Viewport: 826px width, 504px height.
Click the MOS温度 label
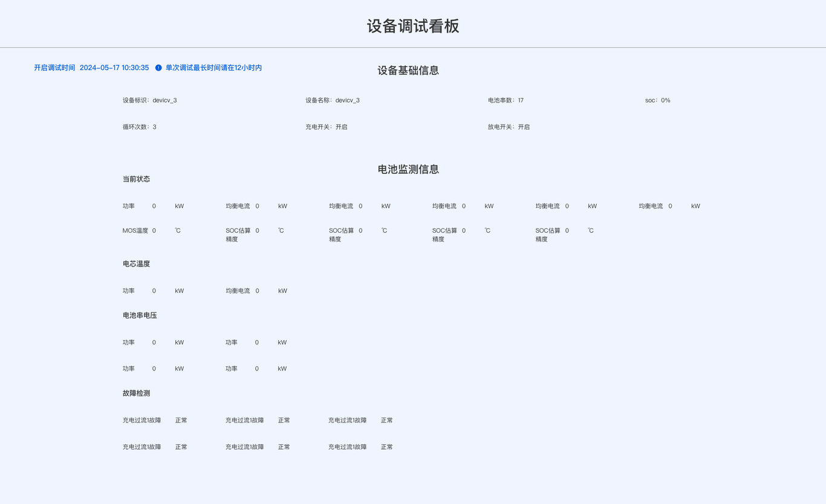[135, 231]
